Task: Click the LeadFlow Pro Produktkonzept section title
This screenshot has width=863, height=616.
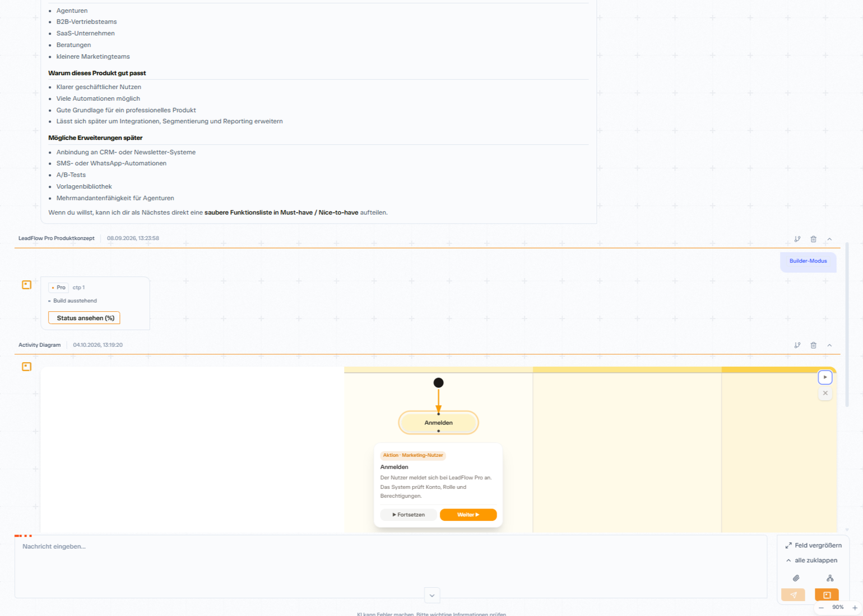Action: tap(57, 239)
